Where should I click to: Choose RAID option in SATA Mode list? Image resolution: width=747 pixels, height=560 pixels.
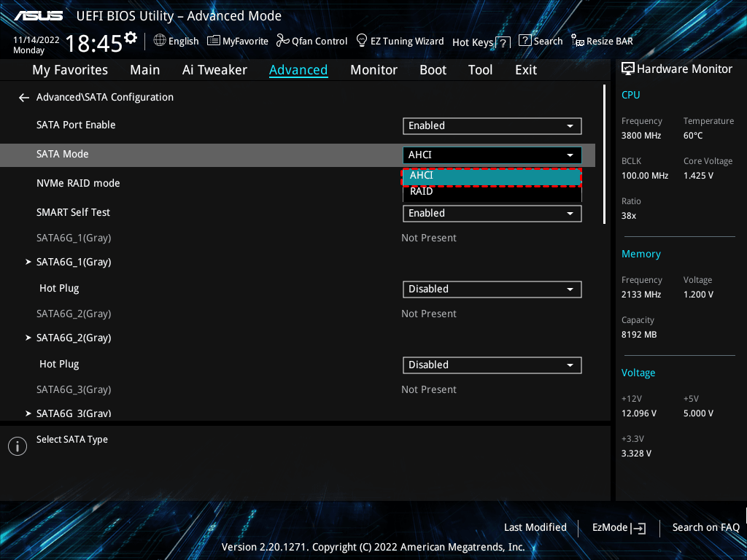(492, 192)
